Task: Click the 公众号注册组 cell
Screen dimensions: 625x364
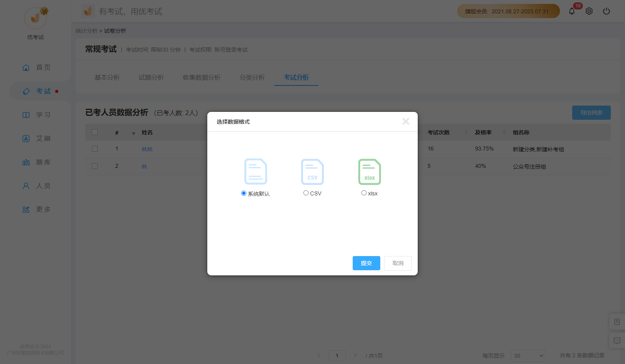Action: click(529, 167)
